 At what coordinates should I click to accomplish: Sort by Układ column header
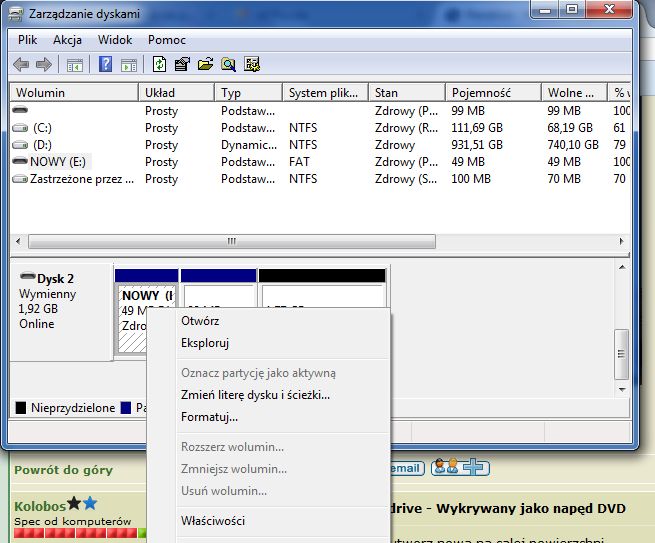click(176, 92)
